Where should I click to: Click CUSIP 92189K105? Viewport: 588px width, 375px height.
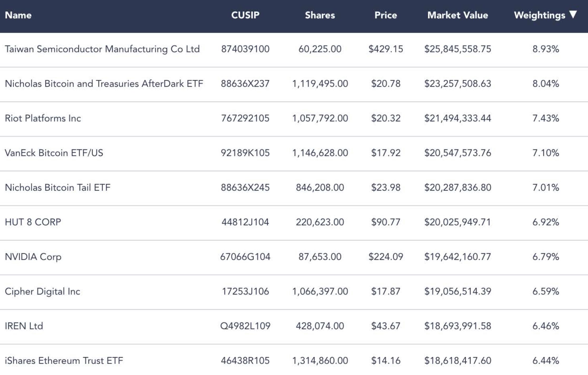(x=245, y=153)
